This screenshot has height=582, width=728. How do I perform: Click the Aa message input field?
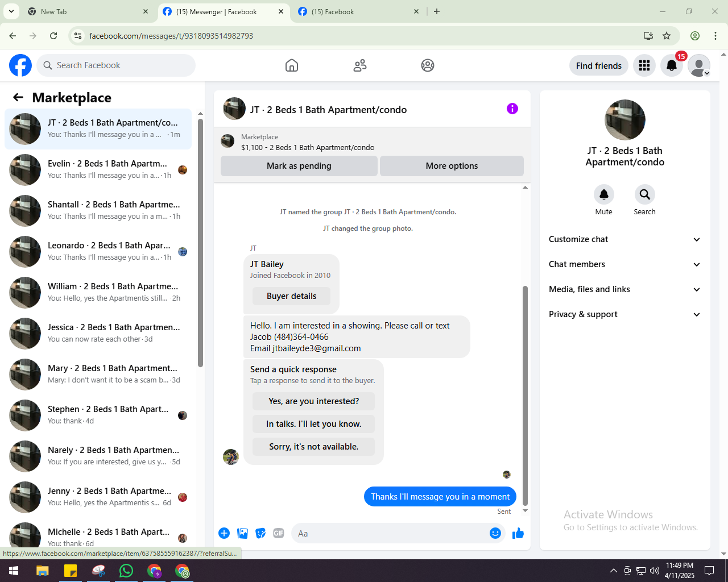pyautogui.click(x=390, y=533)
